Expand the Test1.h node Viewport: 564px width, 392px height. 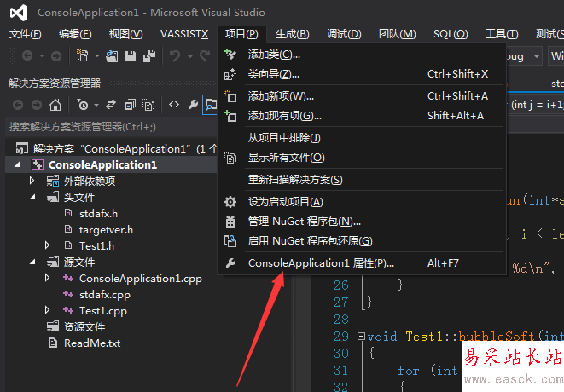[x=47, y=245]
